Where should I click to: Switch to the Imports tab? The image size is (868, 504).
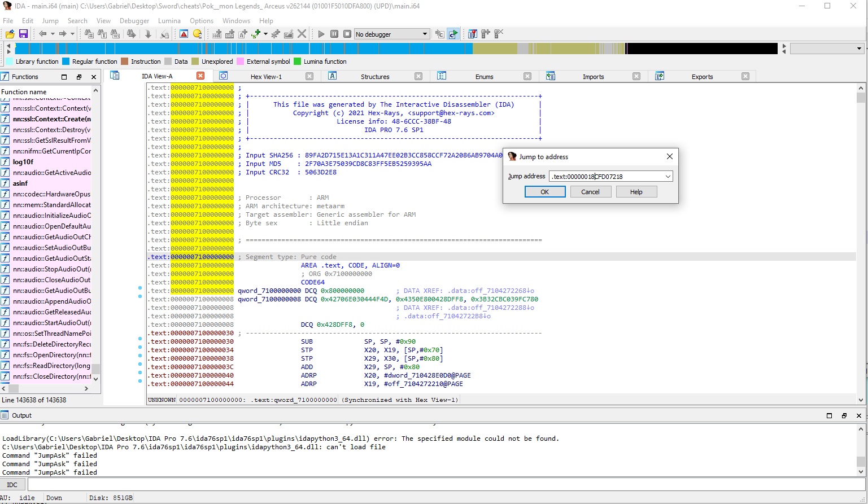(x=593, y=76)
